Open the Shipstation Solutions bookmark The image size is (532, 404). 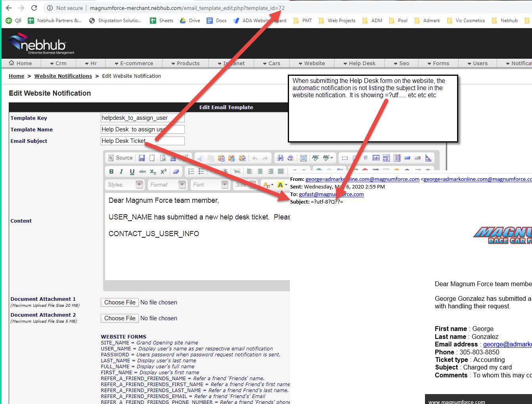point(115,21)
